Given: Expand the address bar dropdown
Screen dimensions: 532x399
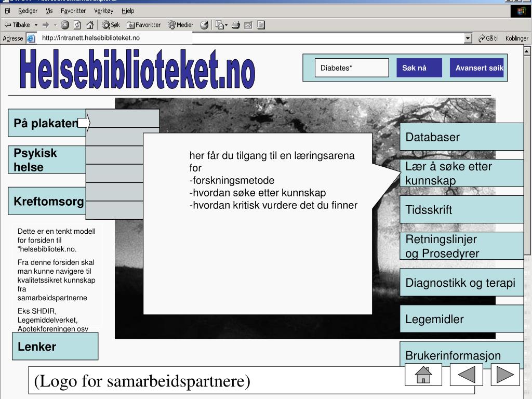Looking at the screenshot, I should coord(468,38).
